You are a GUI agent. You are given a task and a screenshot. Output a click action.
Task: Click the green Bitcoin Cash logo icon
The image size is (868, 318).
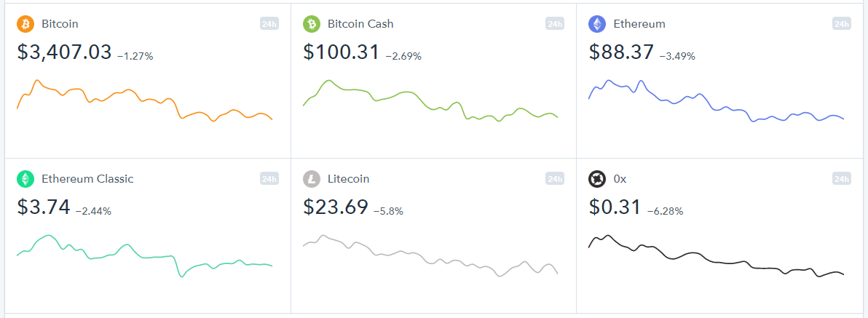312,24
